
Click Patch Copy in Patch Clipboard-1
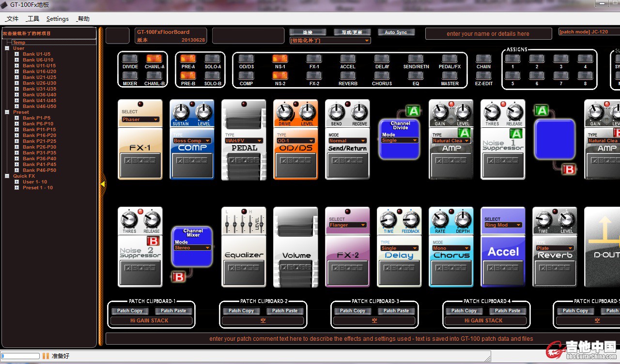coord(130,311)
